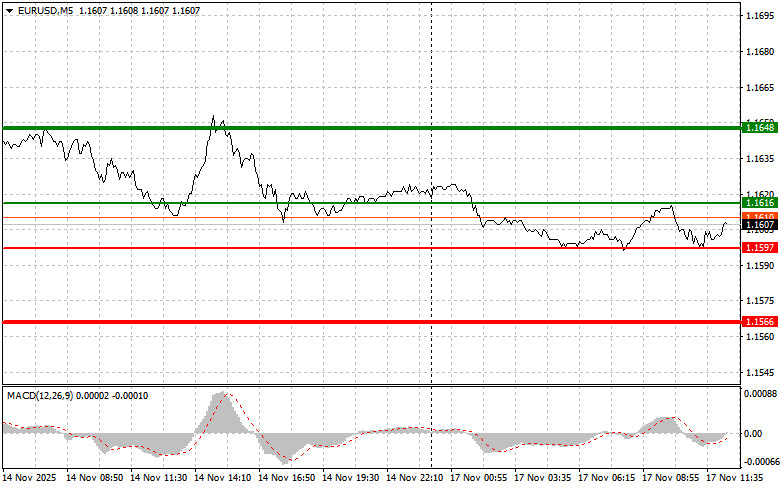Click the 17 Nov 00:55 time label
Viewport: 781px width, 489px height.
coord(479,478)
